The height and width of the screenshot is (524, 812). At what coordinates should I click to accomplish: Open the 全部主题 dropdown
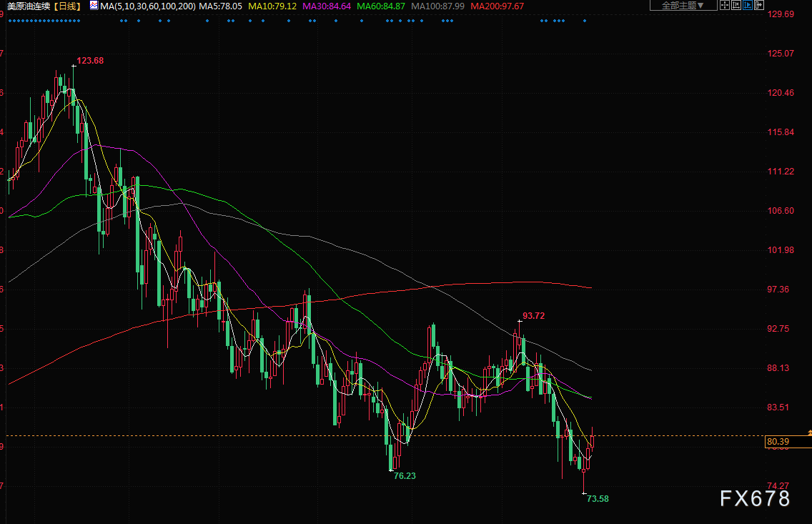683,5
